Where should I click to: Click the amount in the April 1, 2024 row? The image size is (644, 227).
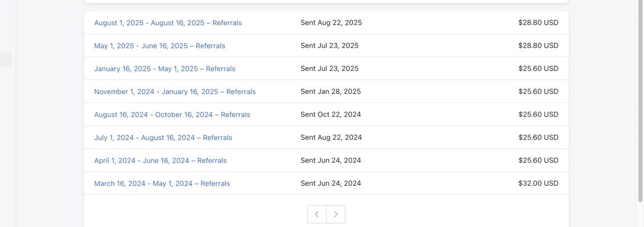coord(538,160)
